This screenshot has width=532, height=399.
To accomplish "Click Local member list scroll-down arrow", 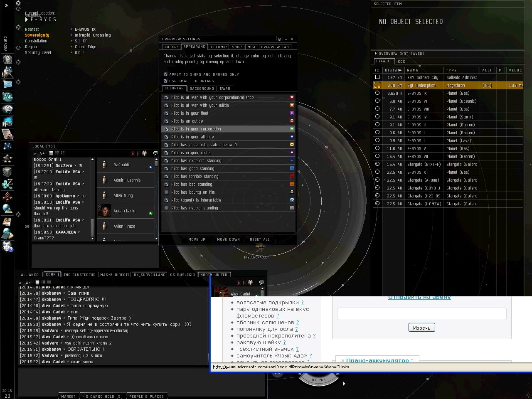I will point(156,239).
